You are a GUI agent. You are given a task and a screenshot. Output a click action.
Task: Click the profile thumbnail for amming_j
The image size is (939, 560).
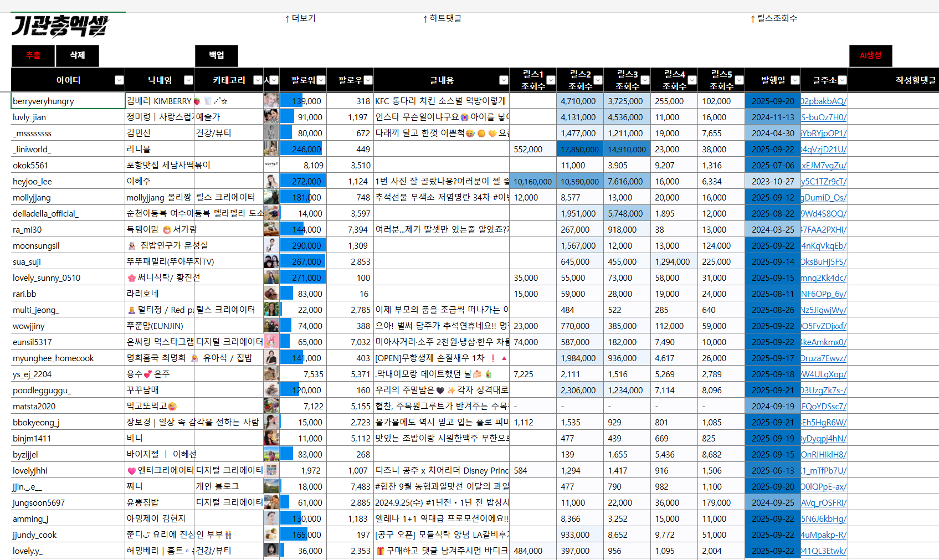tap(271, 518)
